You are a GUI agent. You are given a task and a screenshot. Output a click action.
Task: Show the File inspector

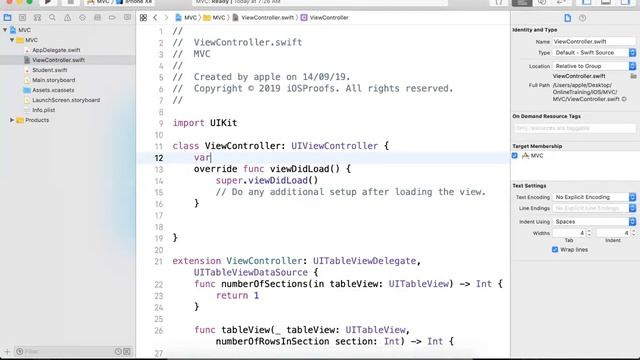pyautogui.click(x=567, y=18)
